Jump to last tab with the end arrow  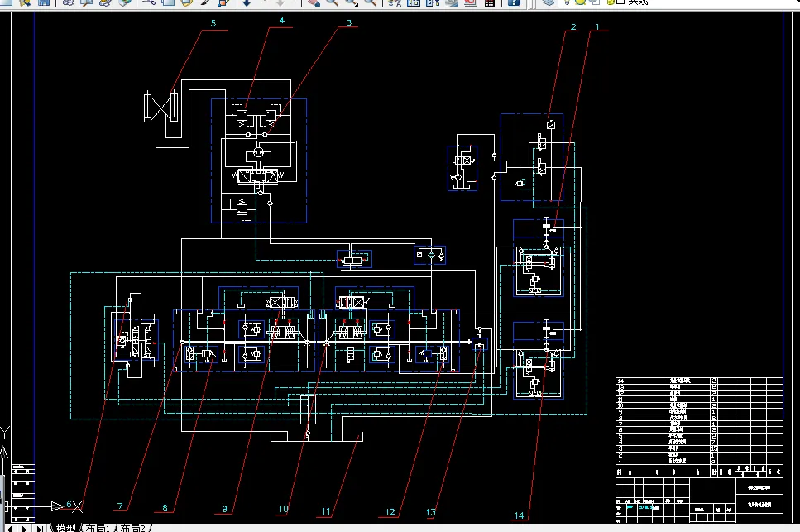point(39,529)
